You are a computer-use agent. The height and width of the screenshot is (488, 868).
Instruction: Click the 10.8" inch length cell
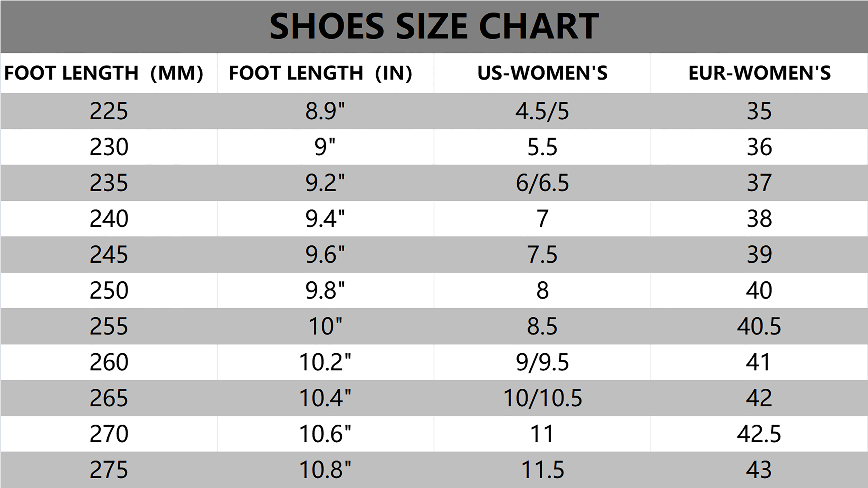tap(325, 470)
